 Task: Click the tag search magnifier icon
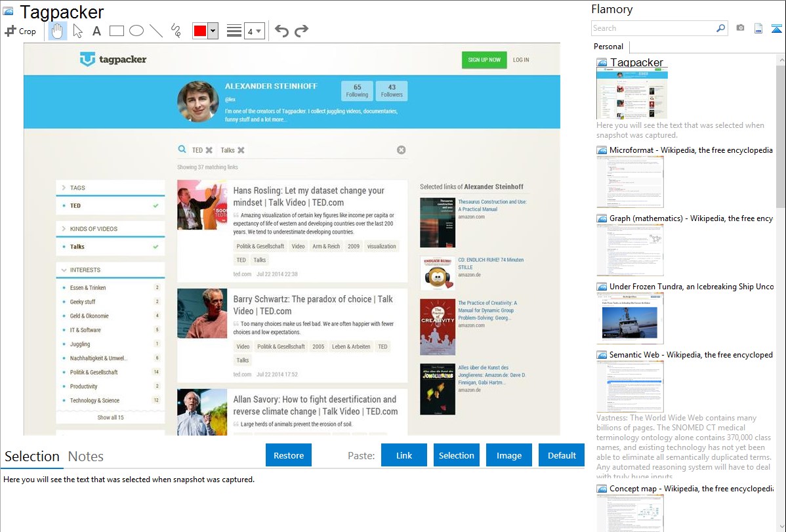[182, 150]
